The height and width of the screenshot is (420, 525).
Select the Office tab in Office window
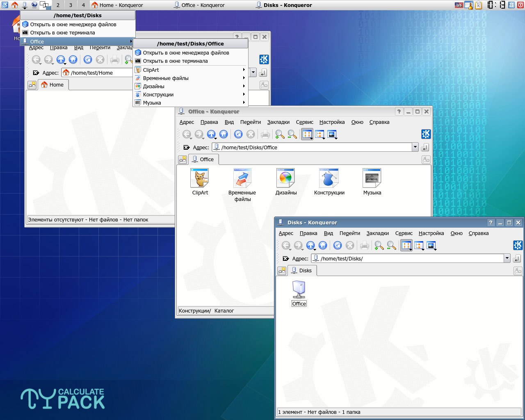pos(203,159)
